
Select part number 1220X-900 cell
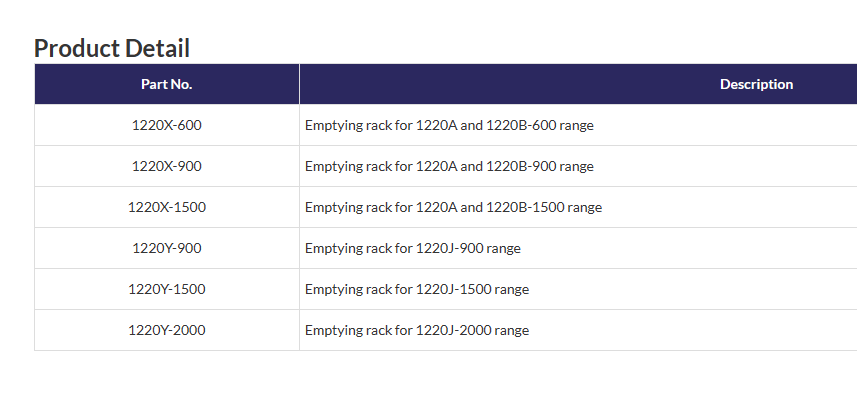pyautogui.click(x=166, y=167)
